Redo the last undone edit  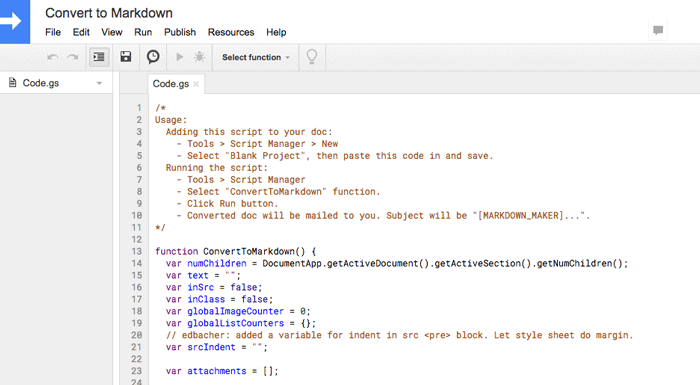point(72,57)
